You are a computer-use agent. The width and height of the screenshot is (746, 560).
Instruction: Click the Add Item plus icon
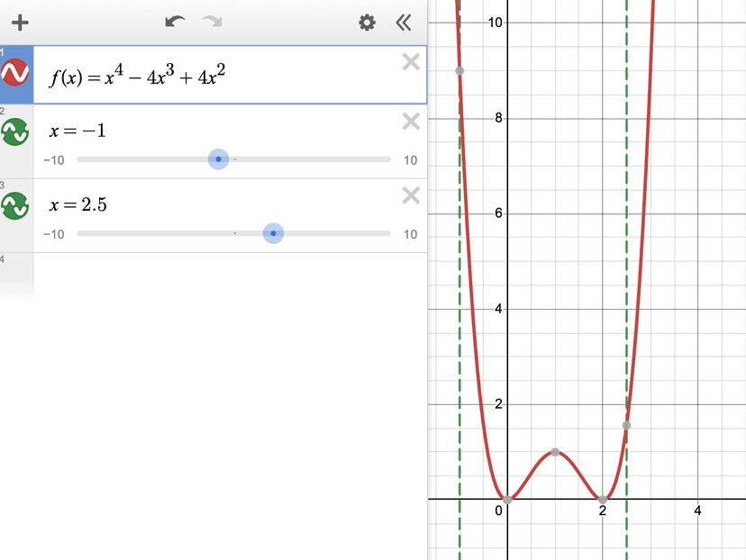click(x=20, y=23)
